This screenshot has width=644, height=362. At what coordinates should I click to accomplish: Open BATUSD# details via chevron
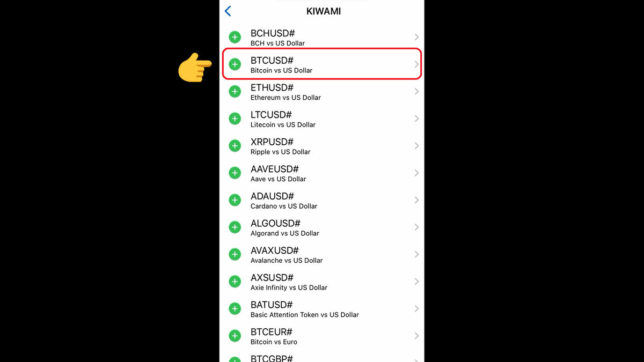click(x=417, y=308)
